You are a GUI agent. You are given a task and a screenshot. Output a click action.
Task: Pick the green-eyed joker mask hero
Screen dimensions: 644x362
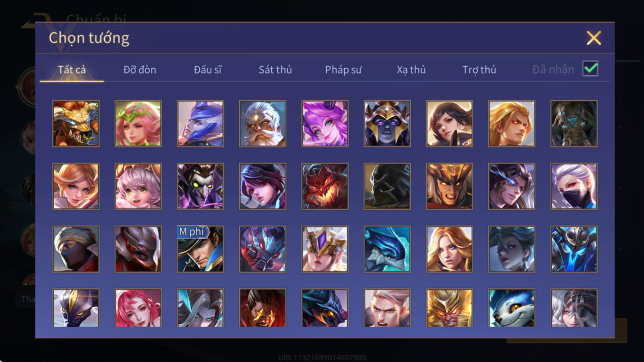coord(200,186)
